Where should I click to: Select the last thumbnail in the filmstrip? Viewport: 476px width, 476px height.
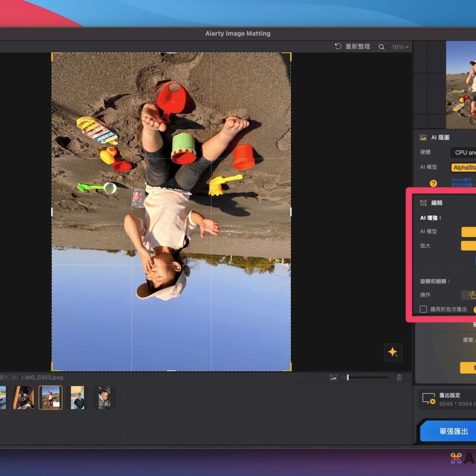click(x=104, y=397)
